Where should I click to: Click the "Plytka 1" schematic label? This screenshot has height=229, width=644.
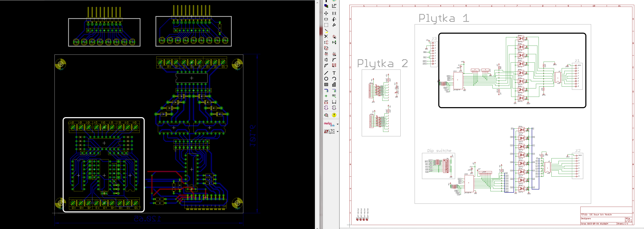pos(444,18)
